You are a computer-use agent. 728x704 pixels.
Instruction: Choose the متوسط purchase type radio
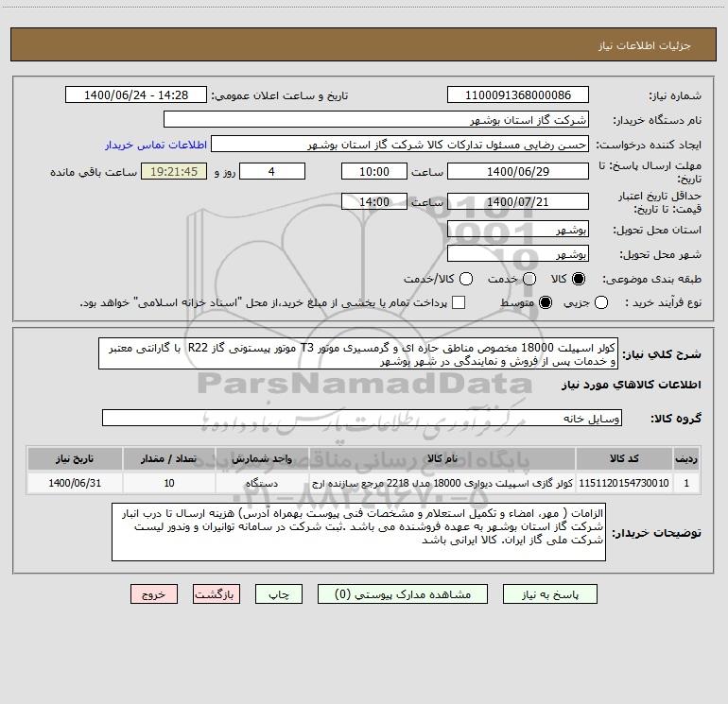[546, 302]
